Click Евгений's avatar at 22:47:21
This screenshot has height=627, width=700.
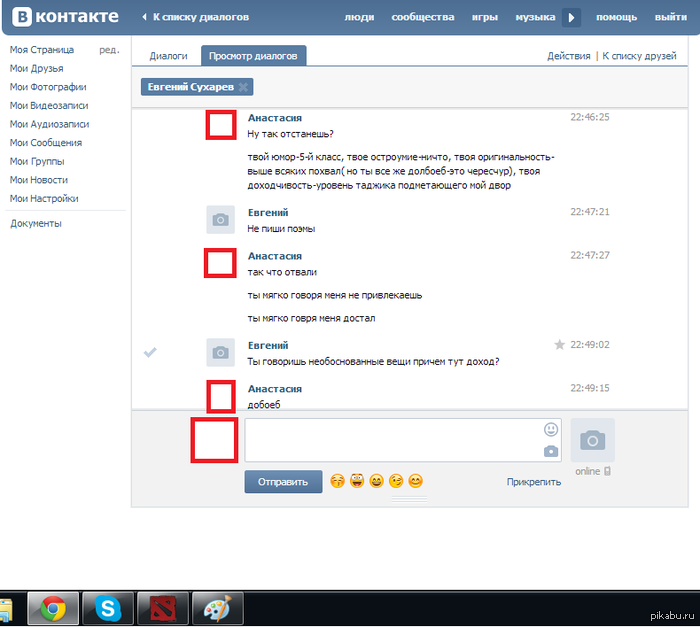tap(221, 220)
